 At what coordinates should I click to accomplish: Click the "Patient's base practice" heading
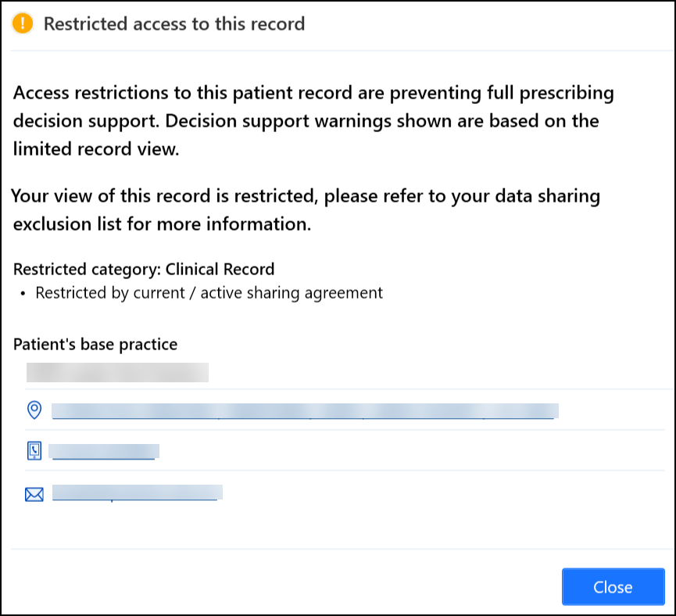tap(95, 344)
